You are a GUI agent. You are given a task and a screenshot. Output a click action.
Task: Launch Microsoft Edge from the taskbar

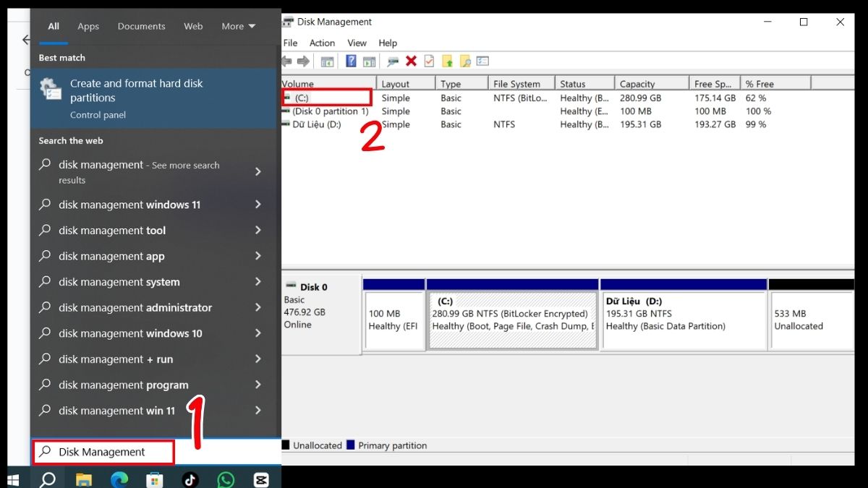(119, 479)
